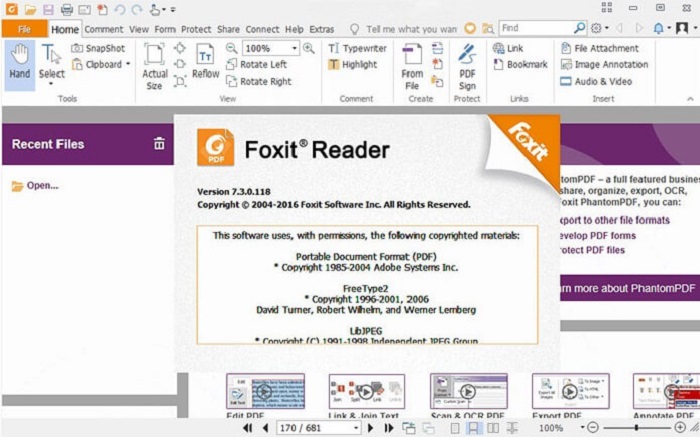Click the Find search box

click(x=536, y=28)
